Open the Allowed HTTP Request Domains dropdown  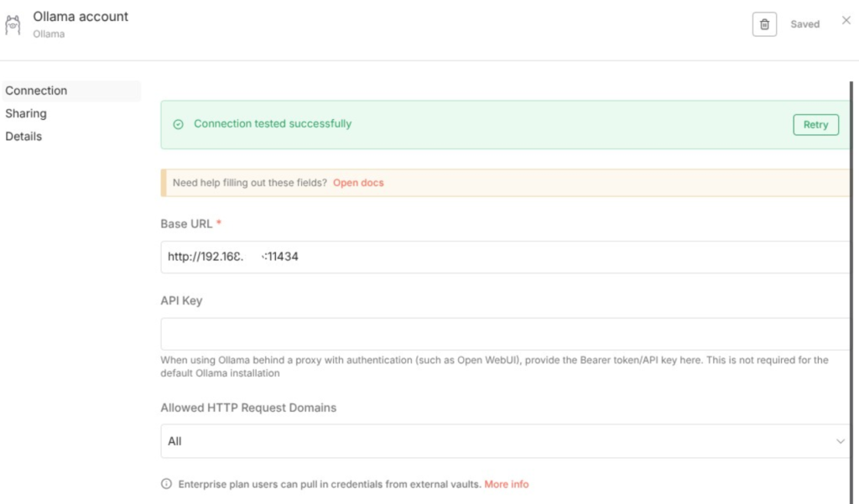(503, 441)
